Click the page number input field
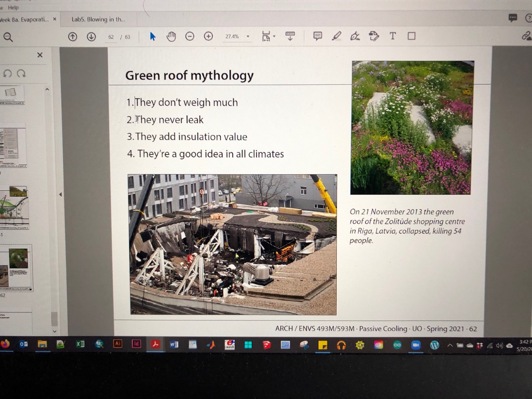532x399 pixels. coord(111,37)
